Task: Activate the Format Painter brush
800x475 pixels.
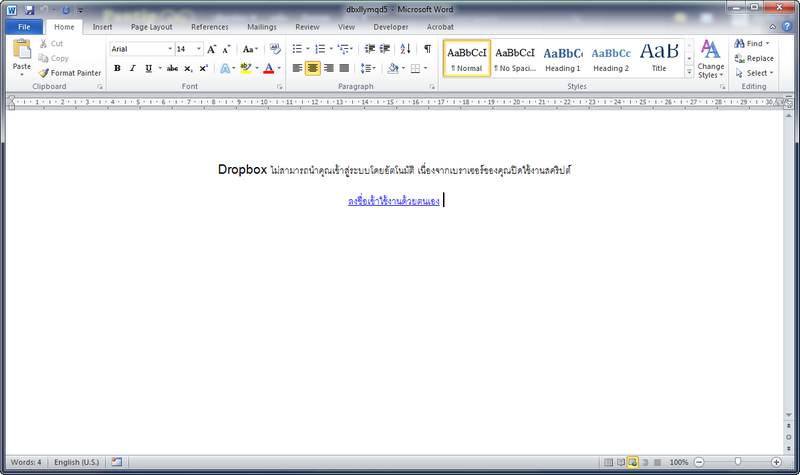Action: point(43,73)
